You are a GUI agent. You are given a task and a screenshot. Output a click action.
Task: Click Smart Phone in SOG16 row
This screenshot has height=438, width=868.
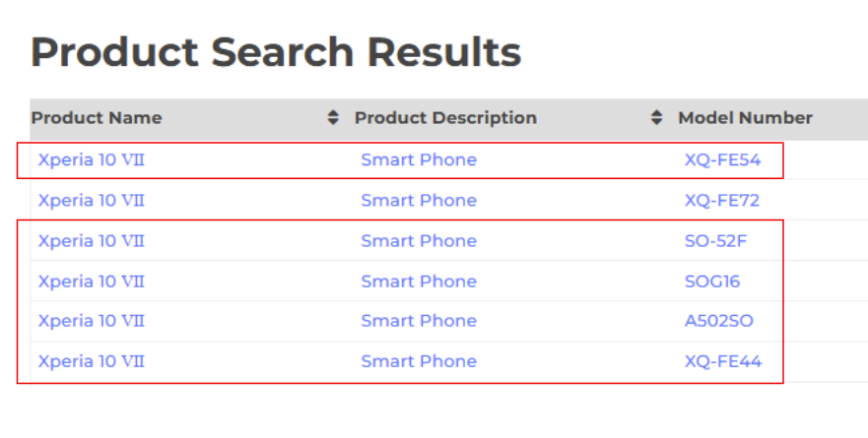click(419, 281)
